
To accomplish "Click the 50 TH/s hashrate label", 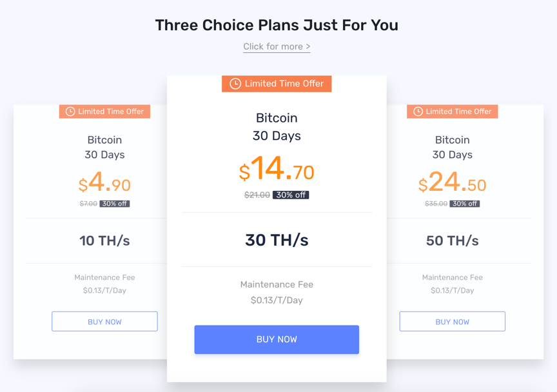I will point(452,240).
